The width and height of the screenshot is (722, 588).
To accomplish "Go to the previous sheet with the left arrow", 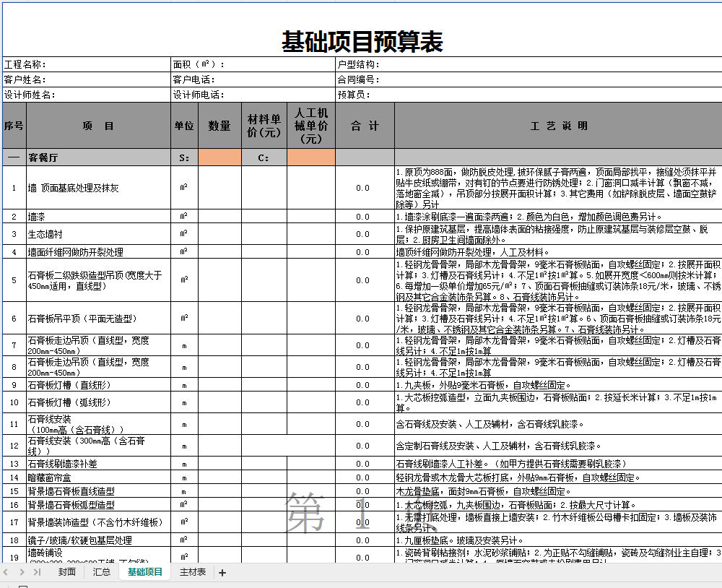I will [x=6, y=572].
